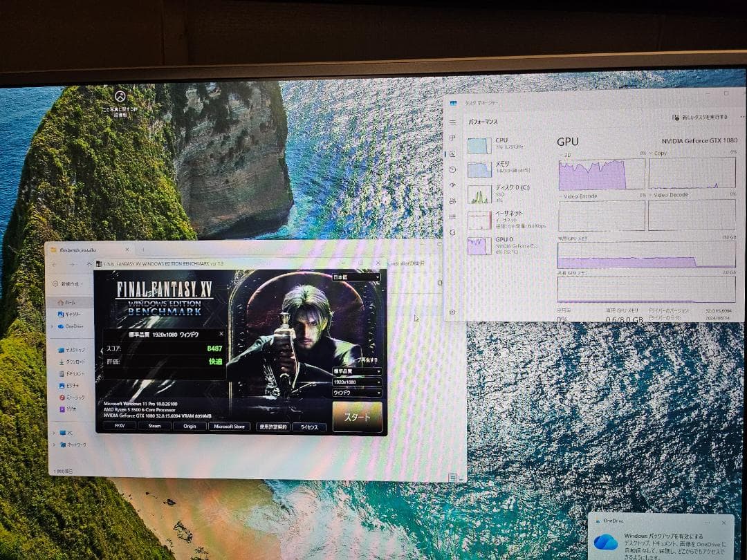Click File Explorer forward arrow

pyautogui.click(x=71, y=264)
